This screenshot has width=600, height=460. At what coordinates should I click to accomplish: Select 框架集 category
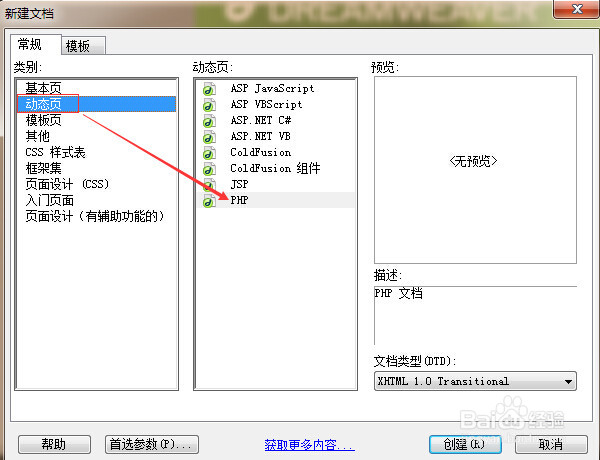pyautogui.click(x=97, y=168)
